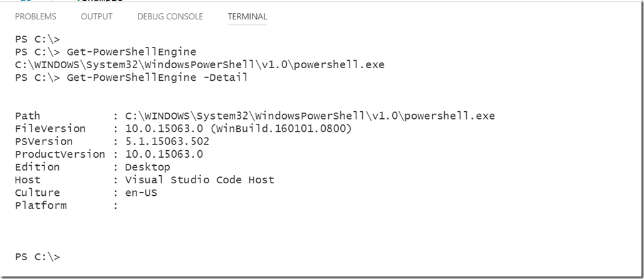Switch to the PROBLEMS tab
644x279 pixels.
point(35,16)
